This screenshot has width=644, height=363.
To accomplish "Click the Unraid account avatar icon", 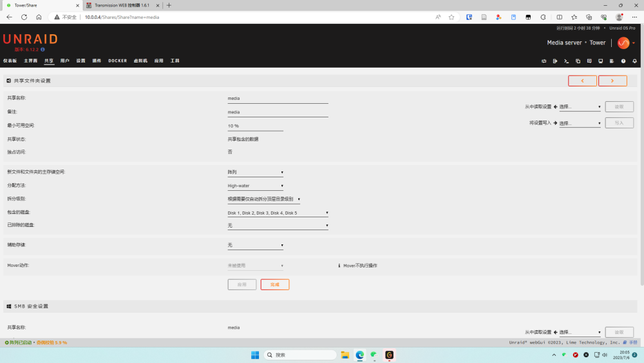I will tap(623, 43).
